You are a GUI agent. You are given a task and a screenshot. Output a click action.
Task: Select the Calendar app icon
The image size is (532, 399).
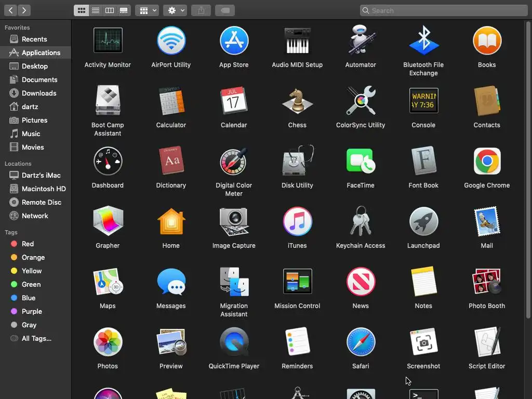coord(234,100)
